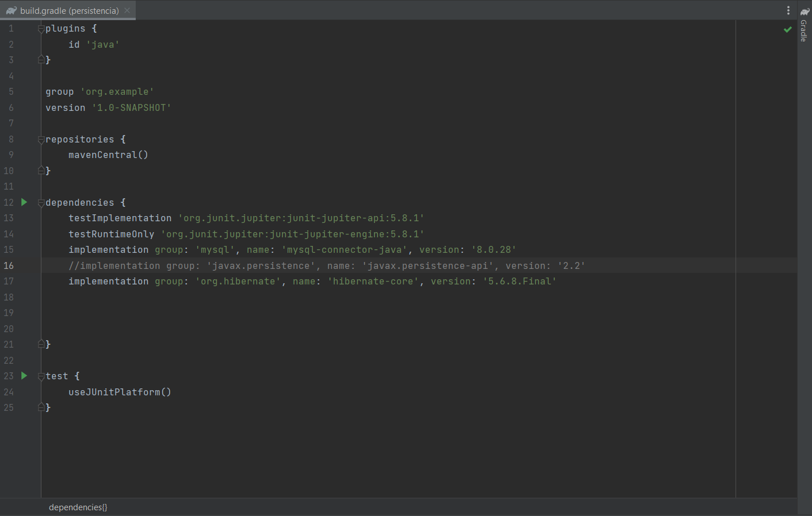Click line number 5 in gutter

(11, 91)
